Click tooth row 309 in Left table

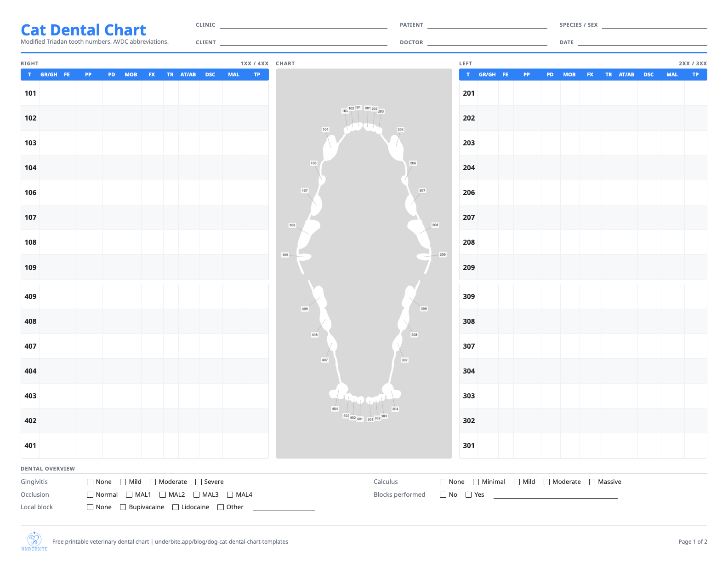583,297
